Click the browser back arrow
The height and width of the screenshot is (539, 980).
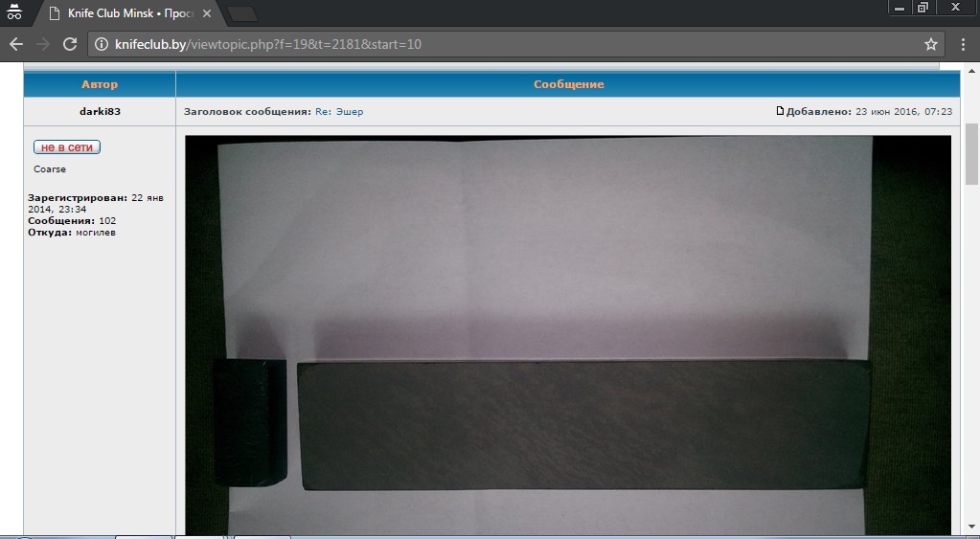(15, 44)
